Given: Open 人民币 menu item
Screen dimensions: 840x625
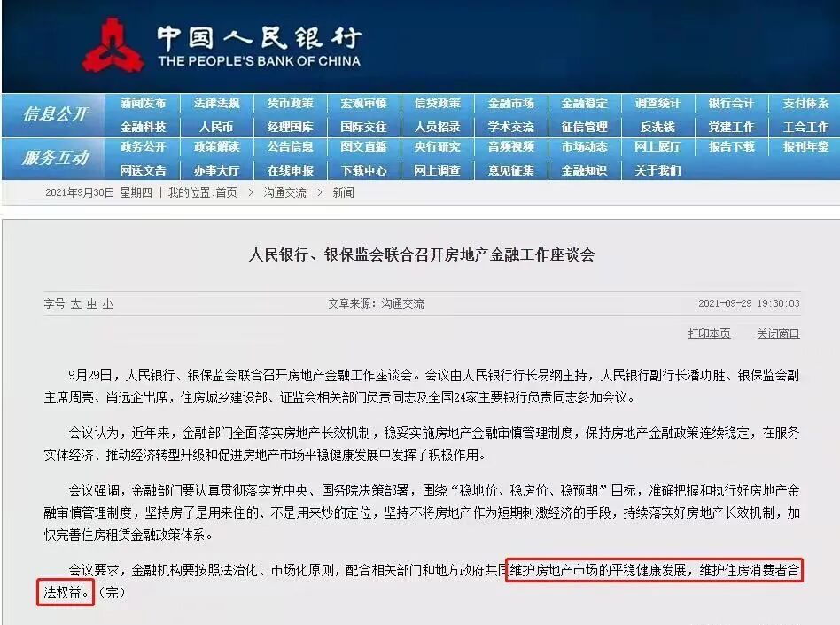Looking at the screenshot, I should 216,127.
